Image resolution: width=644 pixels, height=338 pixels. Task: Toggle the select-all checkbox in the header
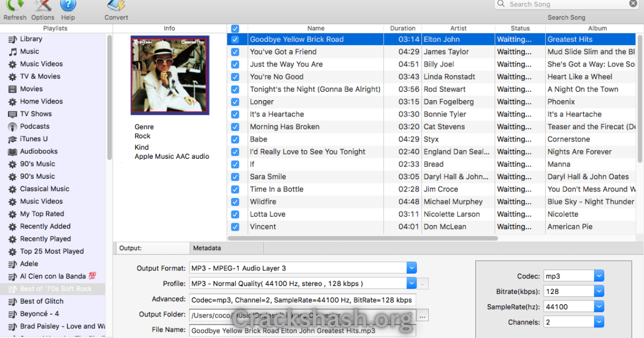(x=235, y=28)
